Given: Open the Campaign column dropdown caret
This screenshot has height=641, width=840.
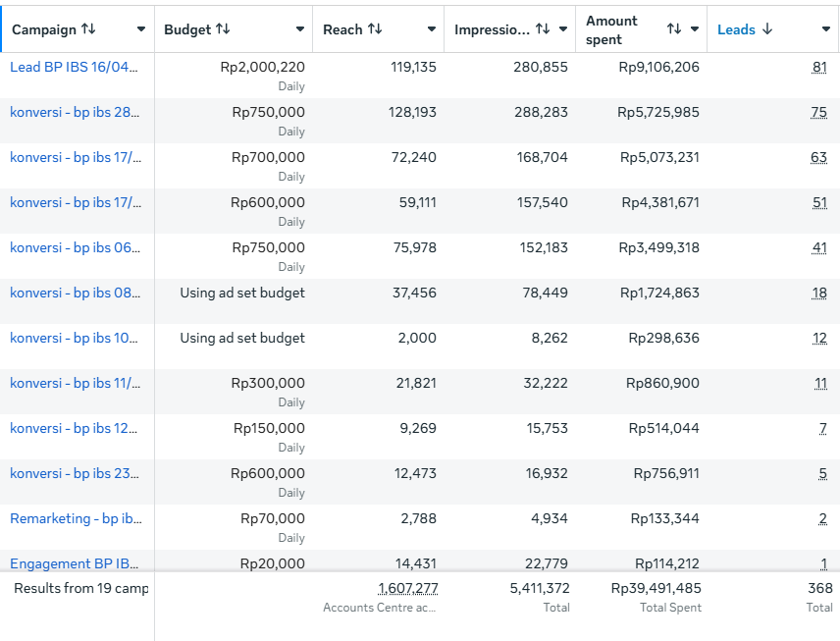Looking at the screenshot, I should coord(141,29).
